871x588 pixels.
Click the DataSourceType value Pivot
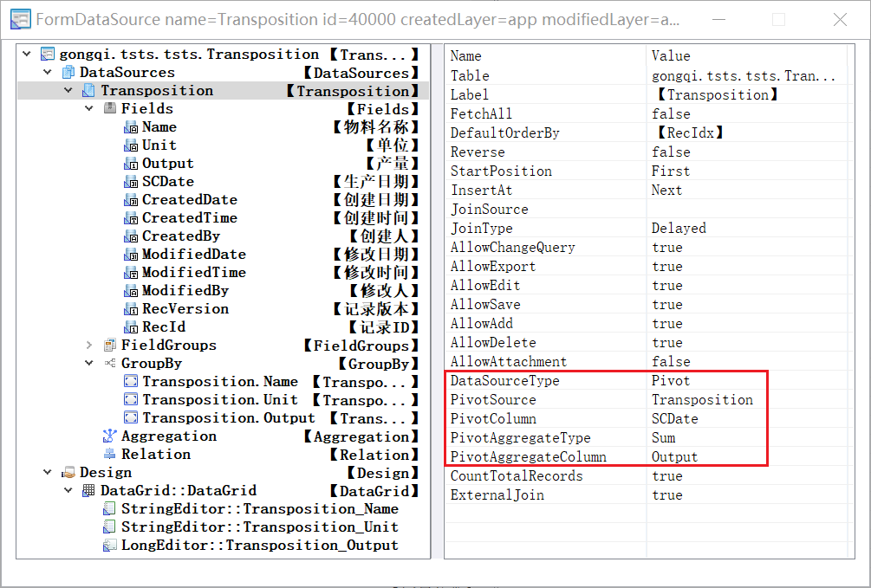[x=671, y=381]
